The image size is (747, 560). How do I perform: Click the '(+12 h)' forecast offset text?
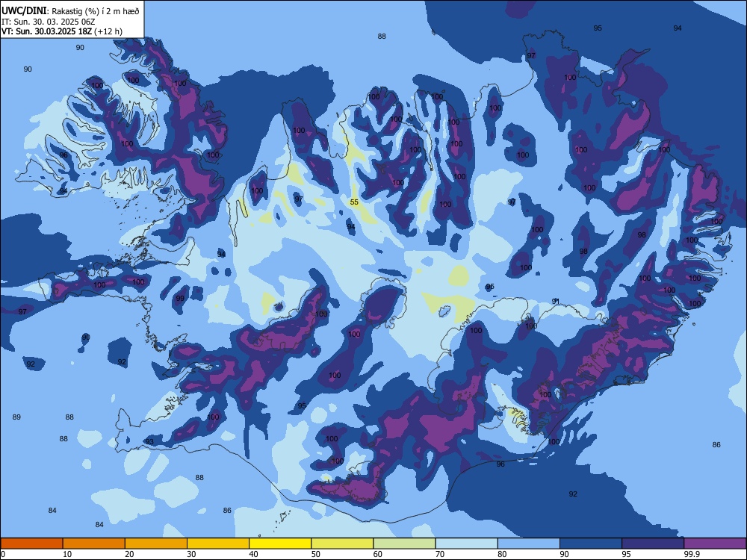(x=108, y=31)
